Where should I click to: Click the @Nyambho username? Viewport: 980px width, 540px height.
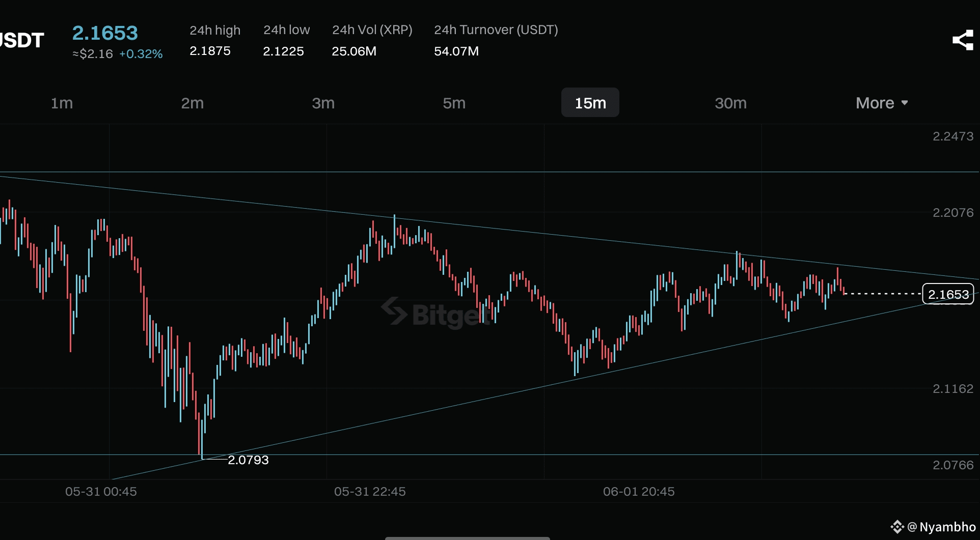pyautogui.click(x=942, y=527)
